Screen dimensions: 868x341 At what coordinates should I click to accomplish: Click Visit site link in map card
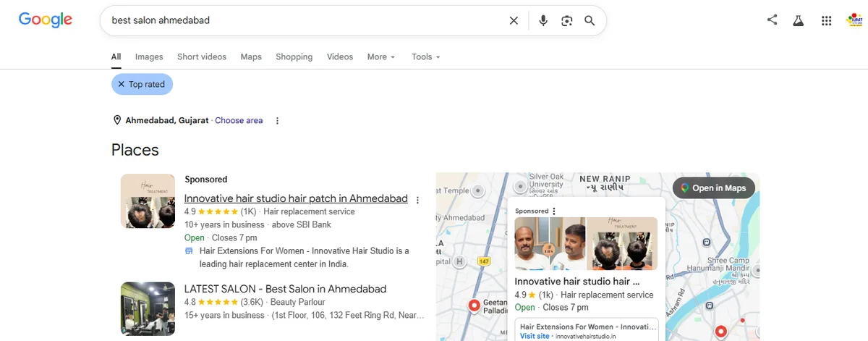pyautogui.click(x=535, y=336)
